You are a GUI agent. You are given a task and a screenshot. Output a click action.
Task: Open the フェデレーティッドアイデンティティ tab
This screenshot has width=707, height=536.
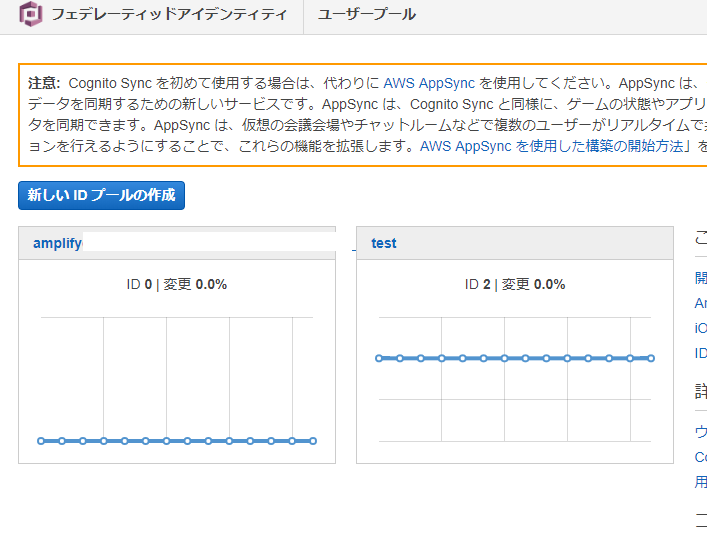pos(169,14)
